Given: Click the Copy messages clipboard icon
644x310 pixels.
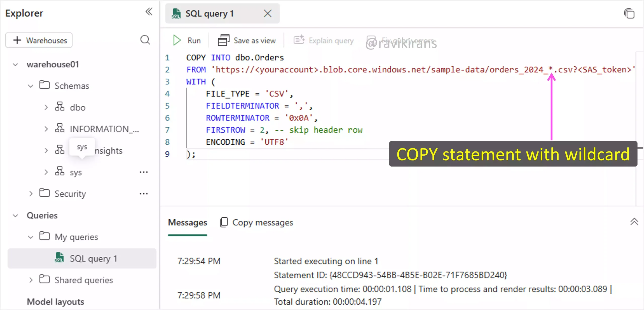Looking at the screenshot, I should pyautogui.click(x=223, y=222).
